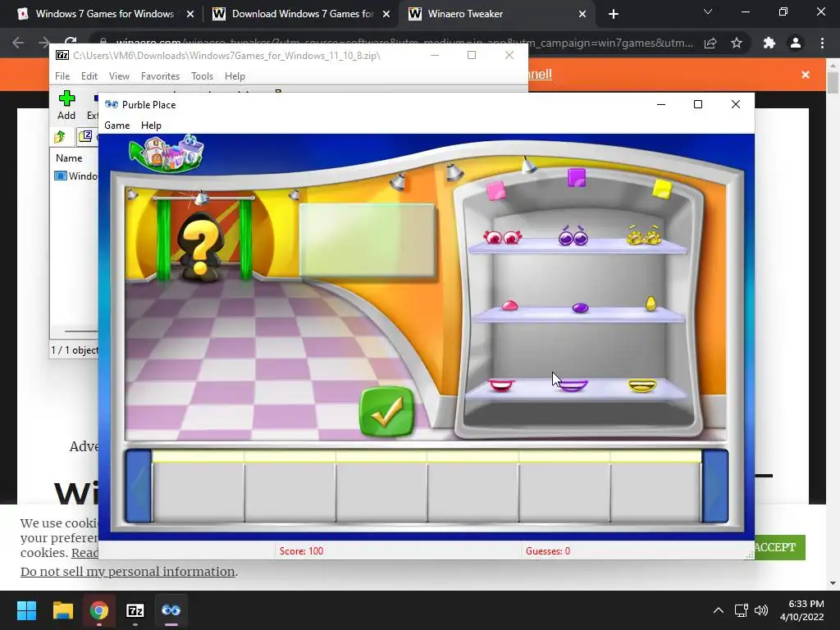Screen dimensions: 840x630
Task: Open a new Chrome tab
Action: click(x=614, y=15)
